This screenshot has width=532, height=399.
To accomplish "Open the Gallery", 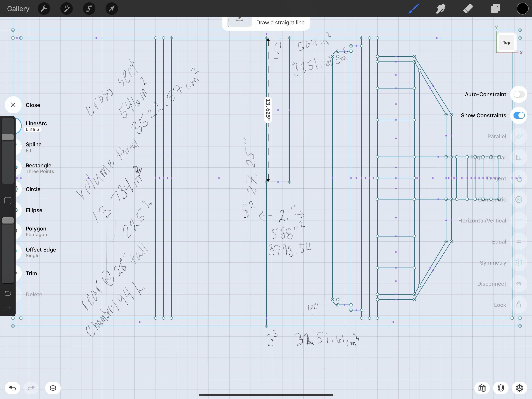I will pos(18,9).
